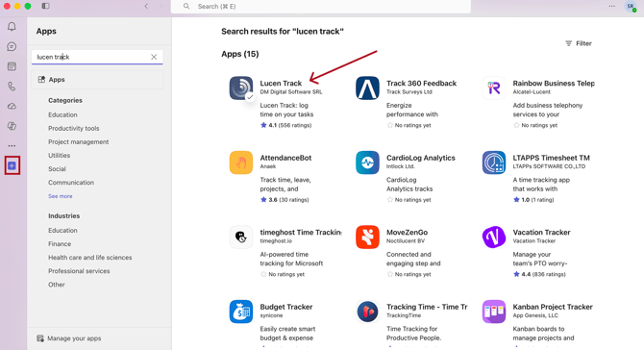Click the LTAPPS Timesheet TM app icon
Image resolution: width=644 pixels, height=350 pixels.
[x=494, y=162]
